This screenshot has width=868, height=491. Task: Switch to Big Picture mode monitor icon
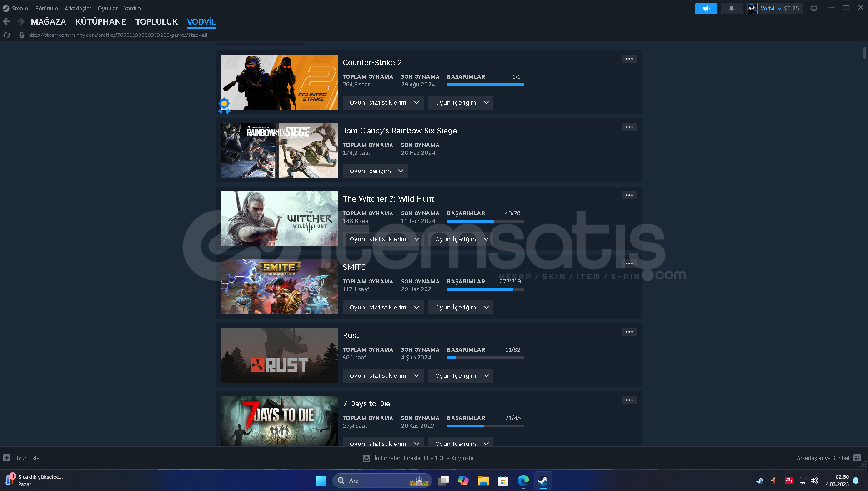pos(813,9)
